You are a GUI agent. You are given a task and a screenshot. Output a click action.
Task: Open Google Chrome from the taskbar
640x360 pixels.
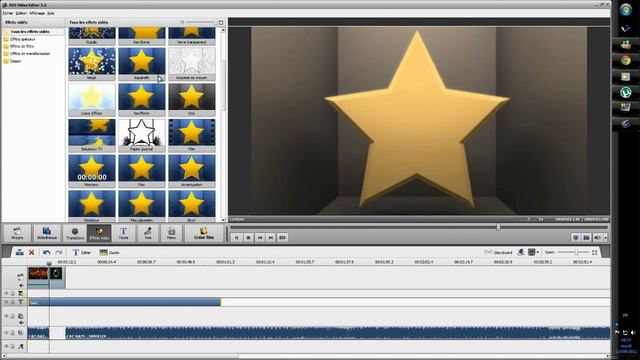(x=625, y=61)
